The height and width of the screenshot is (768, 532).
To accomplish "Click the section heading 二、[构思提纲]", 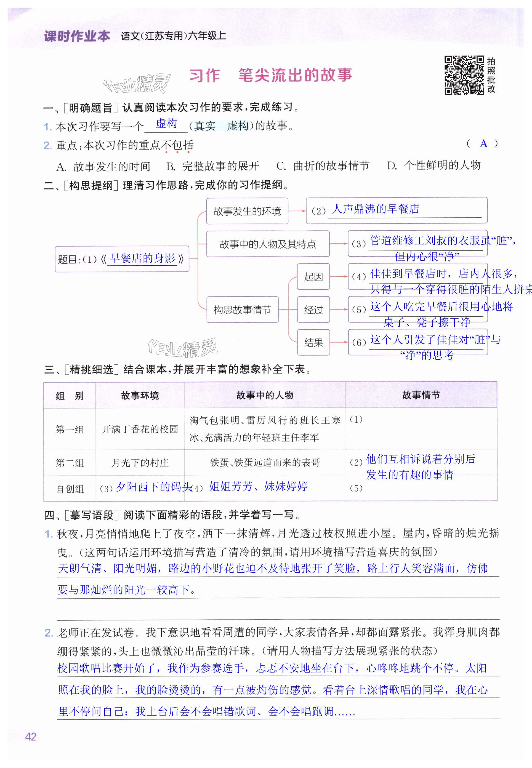I will point(81,185).
